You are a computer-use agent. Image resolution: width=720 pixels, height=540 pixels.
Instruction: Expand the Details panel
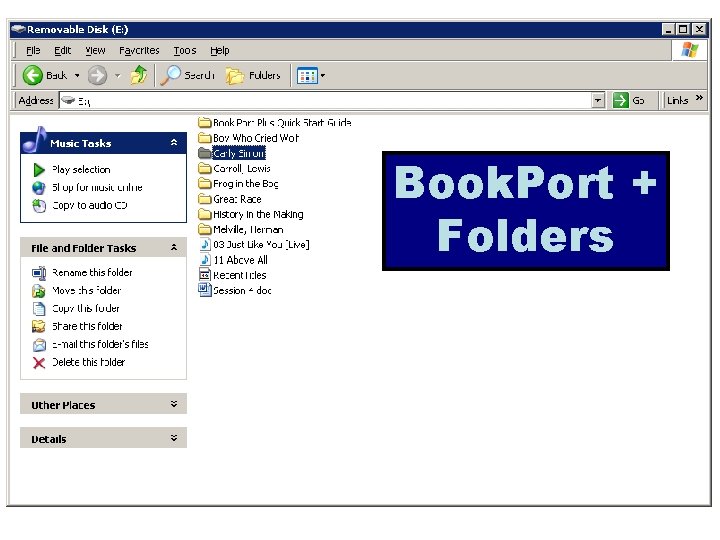(x=174, y=438)
